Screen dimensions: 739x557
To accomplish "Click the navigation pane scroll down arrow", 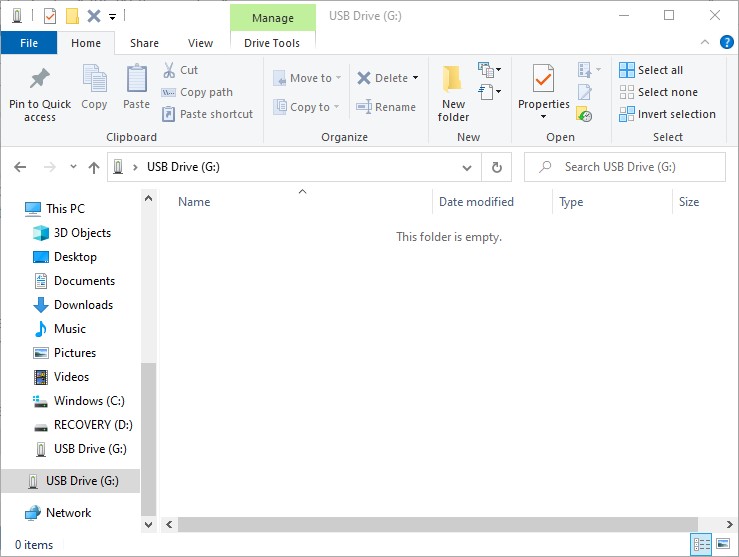I will click(148, 524).
